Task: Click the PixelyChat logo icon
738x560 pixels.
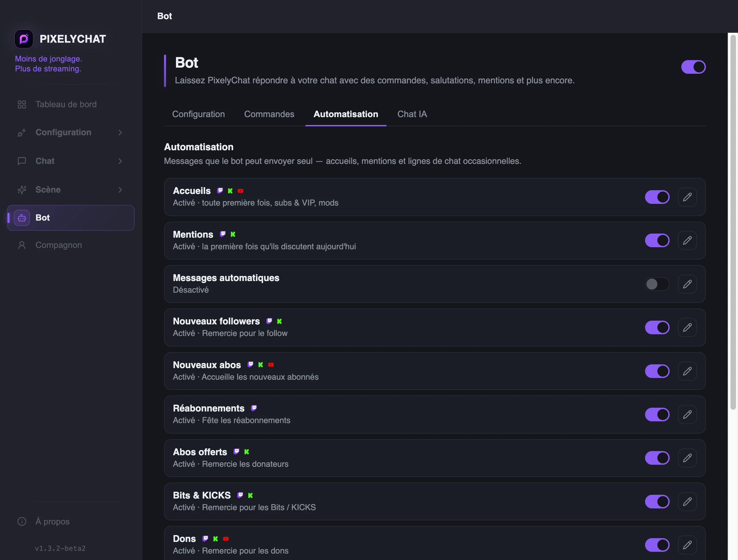Action: [x=24, y=39]
